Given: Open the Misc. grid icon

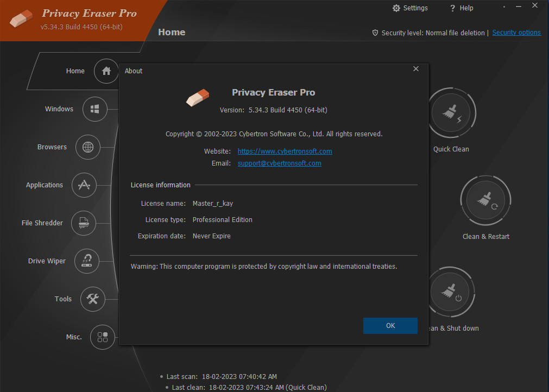Looking at the screenshot, I should tap(103, 337).
